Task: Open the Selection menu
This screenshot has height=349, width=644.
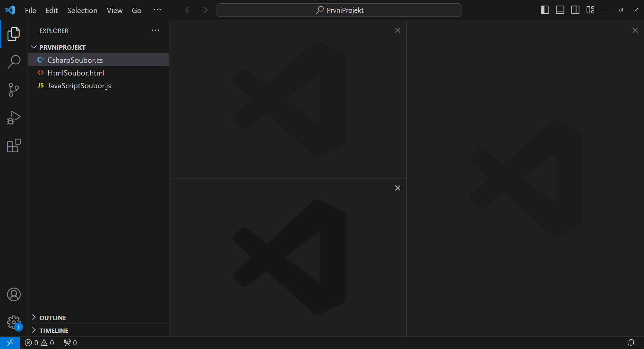Action: click(x=82, y=10)
